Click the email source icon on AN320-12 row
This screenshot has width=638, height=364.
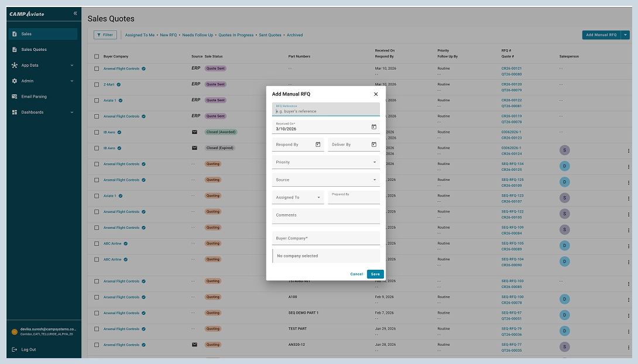coord(194,345)
